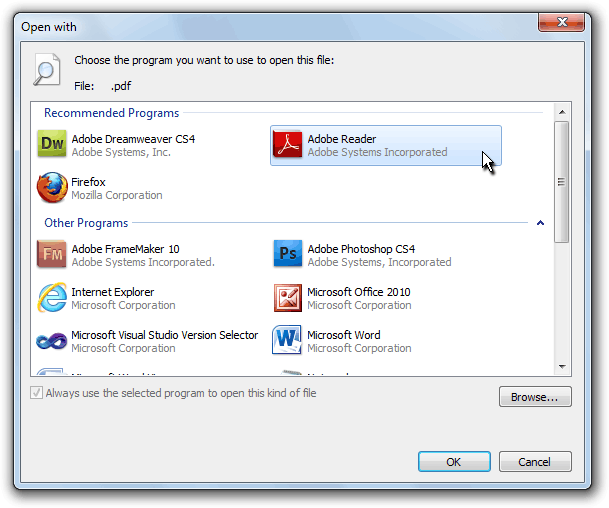Click the program list scrollbar thumb

(562, 182)
